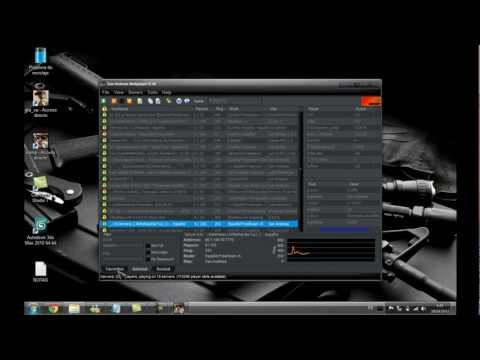Enable the Not Full filter checkbox
The image size is (480, 360).
click(x=149, y=246)
